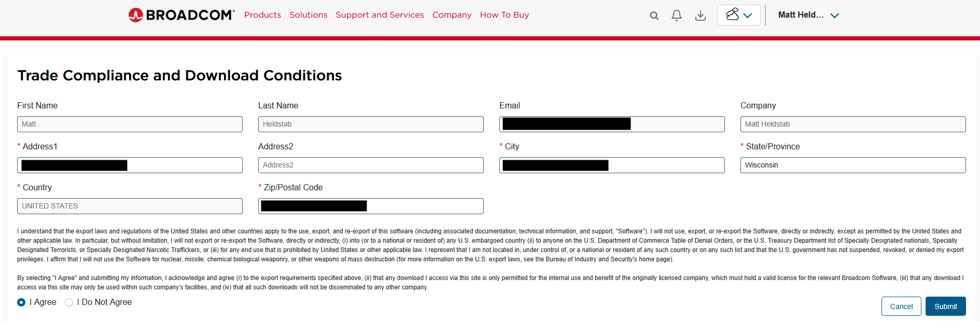Open the Solutions menu
This screenshot has width=980, height=321.
(x=309, y=15)
